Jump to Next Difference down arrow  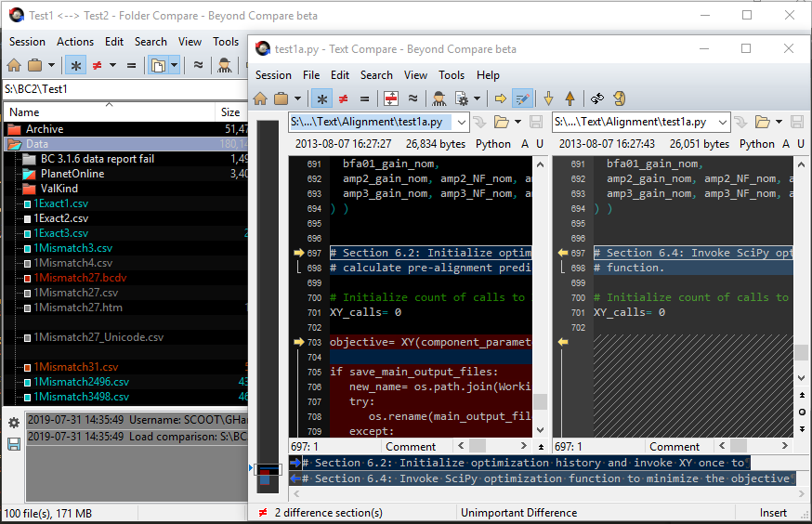[x=548, y=98]
